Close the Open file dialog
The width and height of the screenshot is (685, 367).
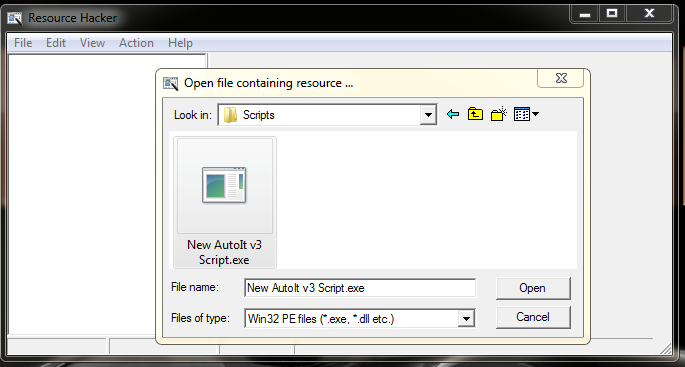[x=561, y=78]
